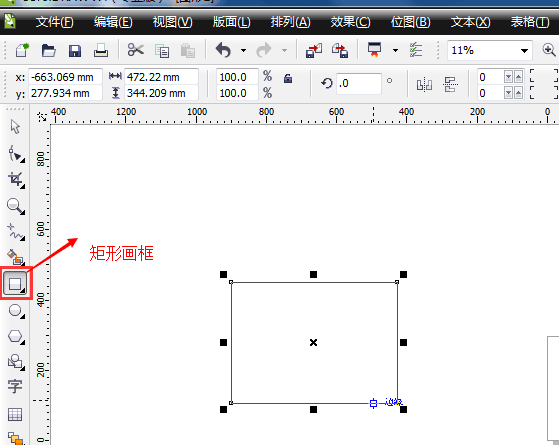Decrease the top corner roundness value

click(509, 77)
